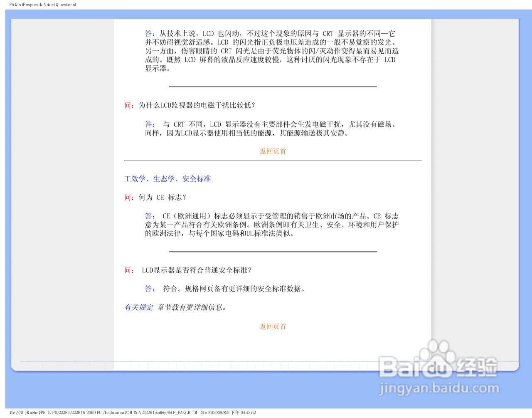Open the 有关规定 link
The height and width of the screenshot is (418, 532).
[x=139, y=307]
